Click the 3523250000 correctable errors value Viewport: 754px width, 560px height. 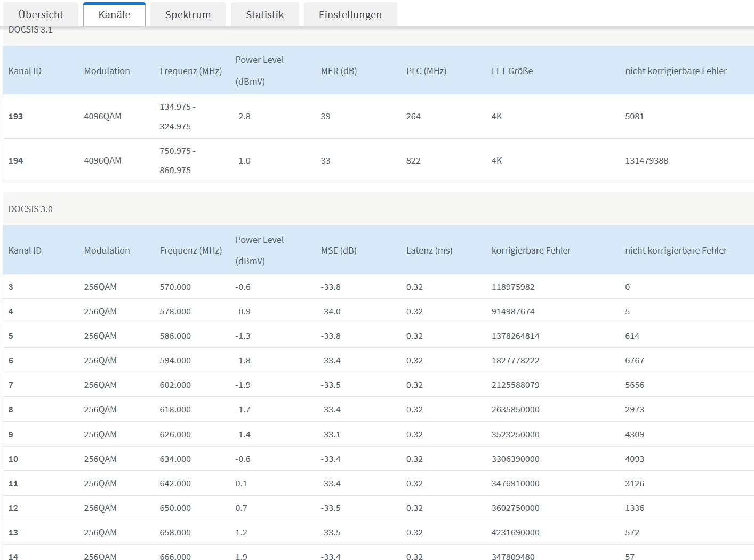pos(515,434)
